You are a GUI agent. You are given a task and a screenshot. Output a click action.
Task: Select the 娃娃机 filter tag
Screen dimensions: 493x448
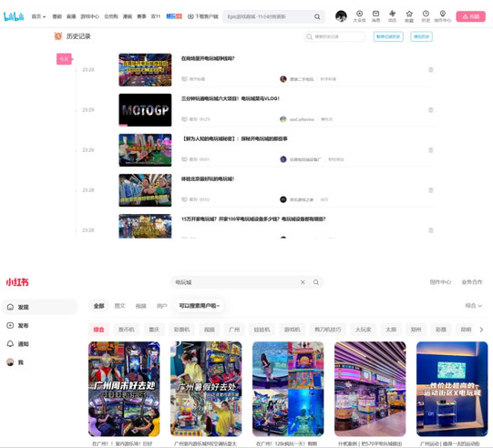click(x=262, y=330)
